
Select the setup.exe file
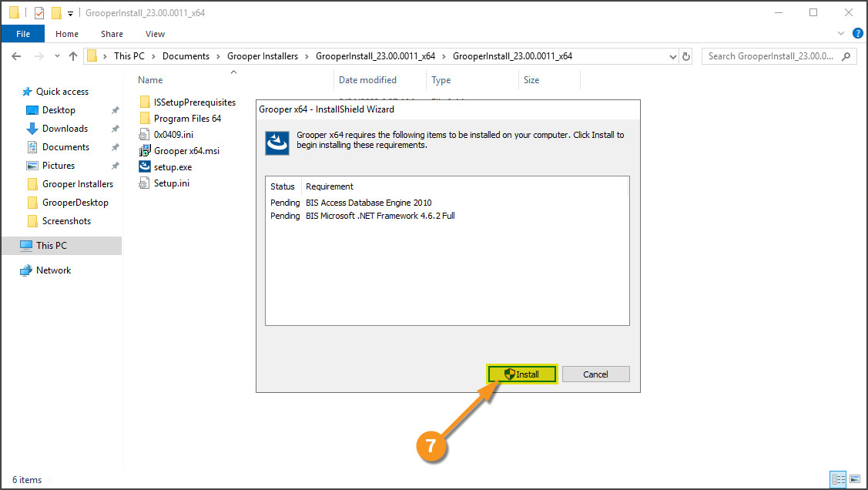point(166,166)
